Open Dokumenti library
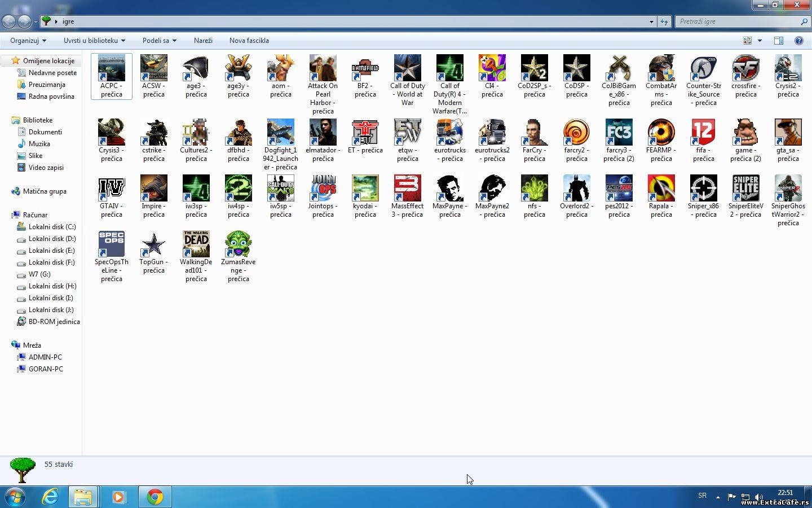 click(45, 132)
